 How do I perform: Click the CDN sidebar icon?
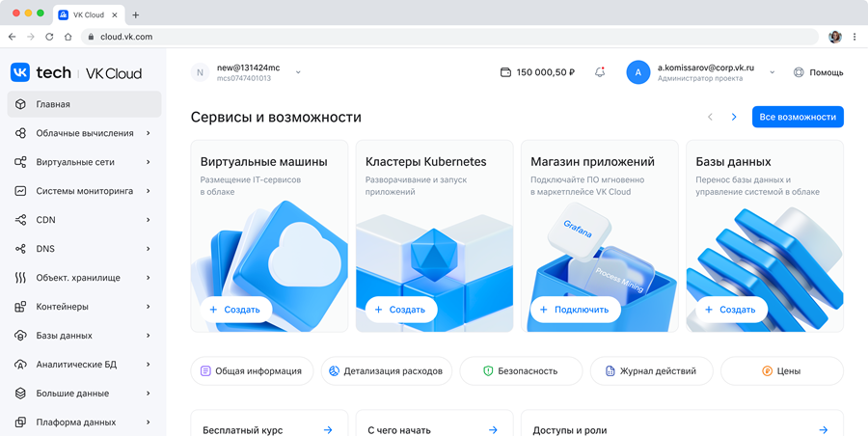click(20, 220)
